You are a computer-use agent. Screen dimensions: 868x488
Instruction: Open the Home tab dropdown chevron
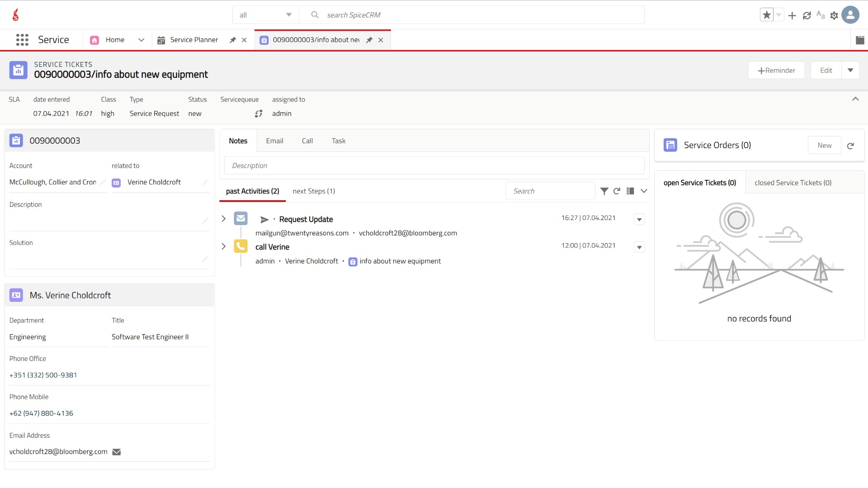point(141,40)
